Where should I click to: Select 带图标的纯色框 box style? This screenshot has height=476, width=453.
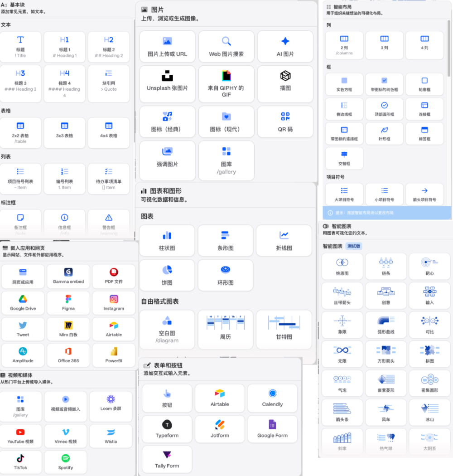coord(384,84)
